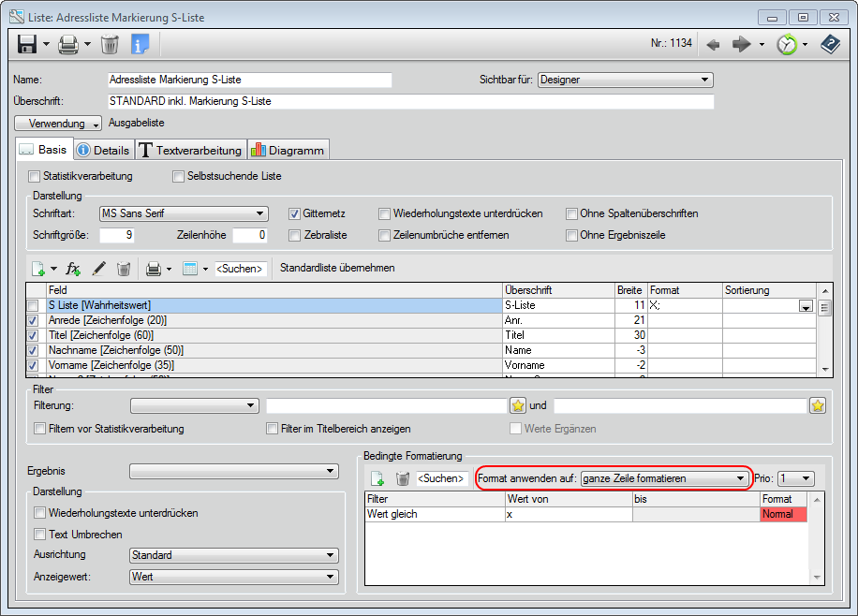Uncheck the Gitternetz checkbox

click(x=295, y=213)
